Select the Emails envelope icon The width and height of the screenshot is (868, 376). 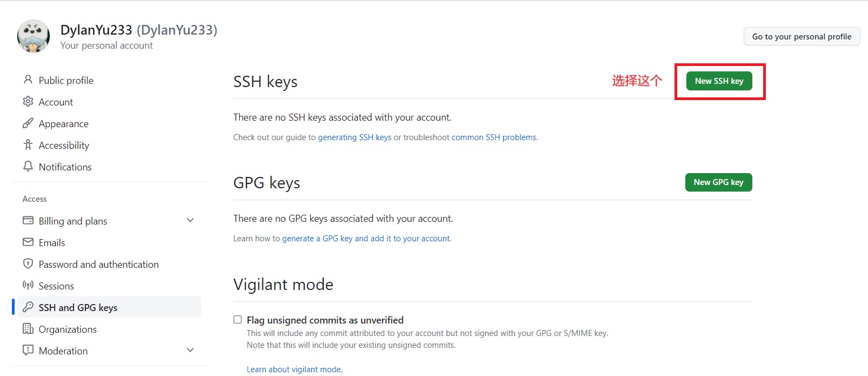tap(28, 242)
